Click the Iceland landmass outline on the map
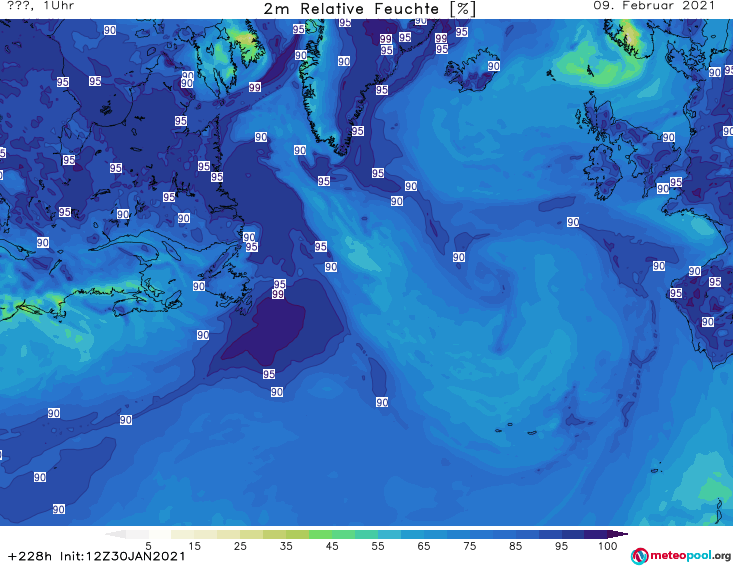 point(472,72)
